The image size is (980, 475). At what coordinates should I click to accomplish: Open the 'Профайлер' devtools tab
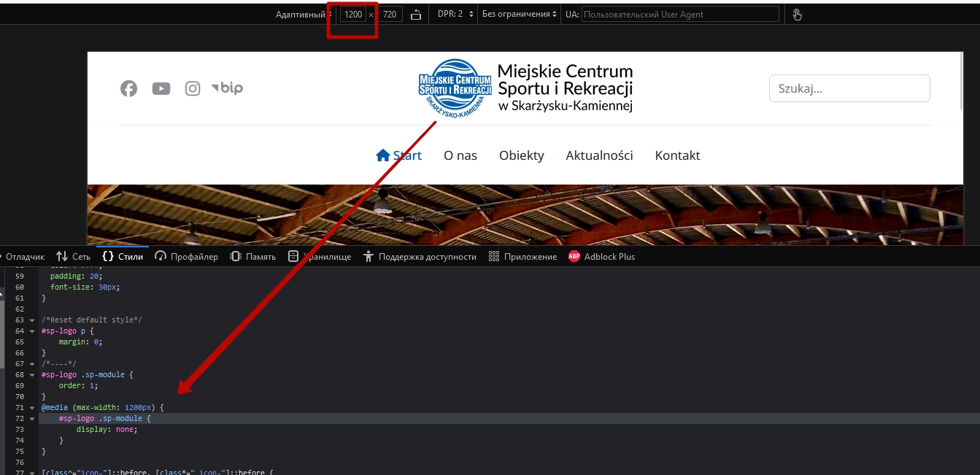coord(187,257)
